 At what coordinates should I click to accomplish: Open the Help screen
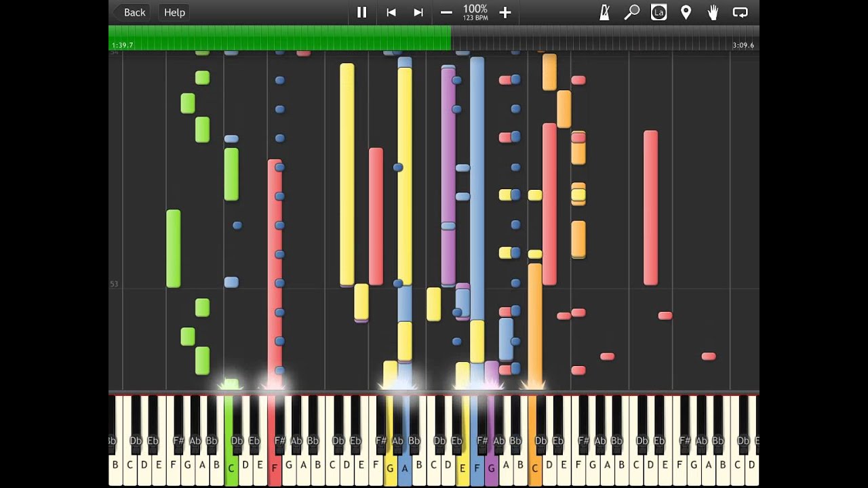(174, 12)
